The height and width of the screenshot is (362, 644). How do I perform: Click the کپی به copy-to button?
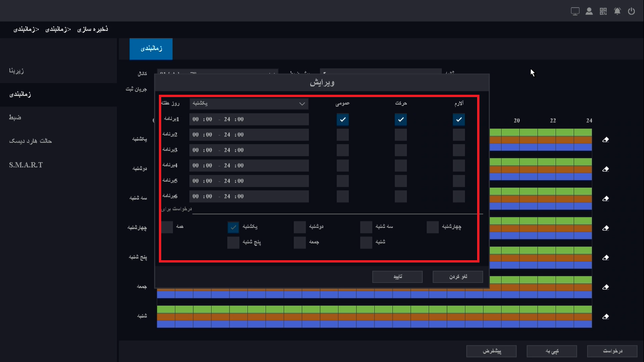coord(552,351)
